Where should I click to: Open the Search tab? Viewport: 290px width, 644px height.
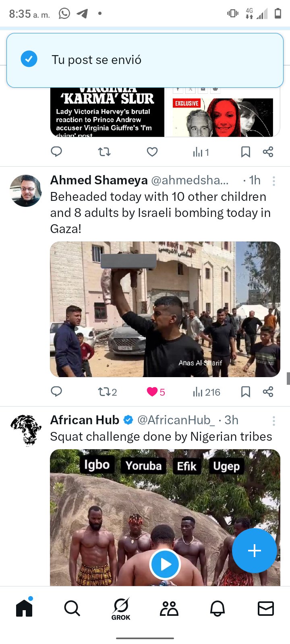[x=72, y=608]
